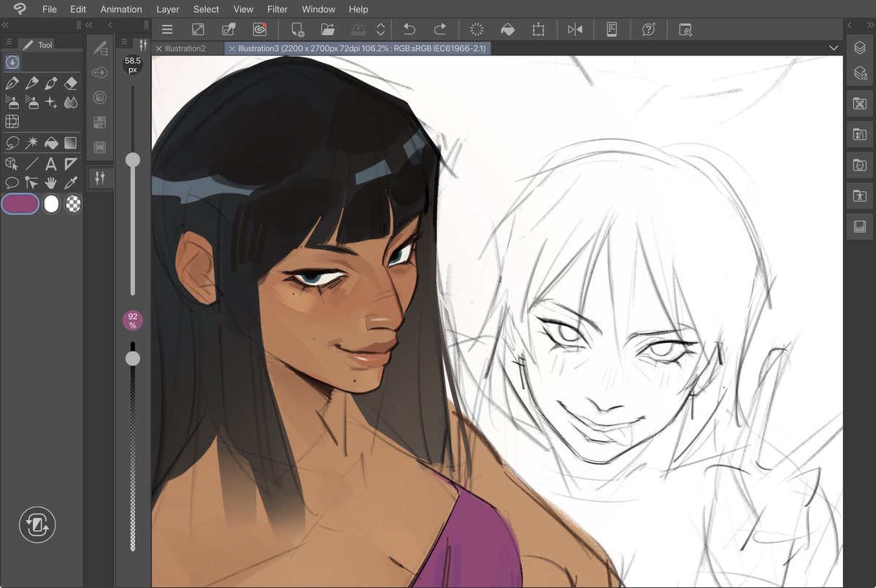Open the smartphone connection icon

tap(612, 29)
